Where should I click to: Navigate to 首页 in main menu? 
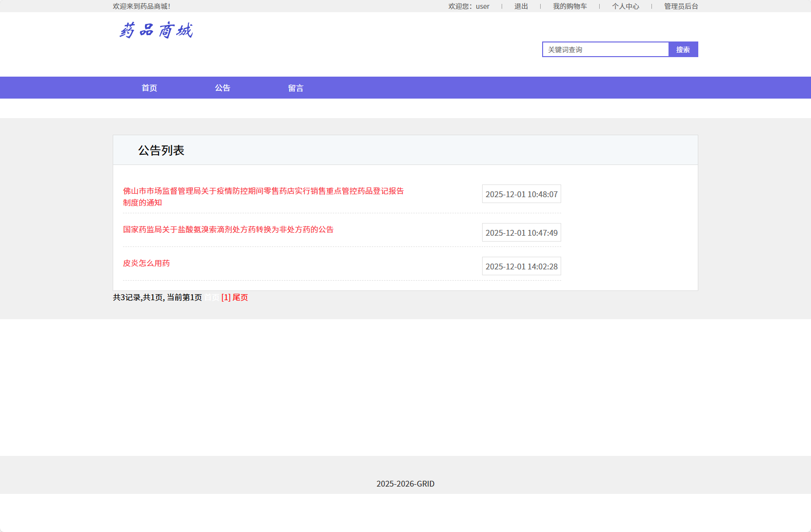[149, 87]
